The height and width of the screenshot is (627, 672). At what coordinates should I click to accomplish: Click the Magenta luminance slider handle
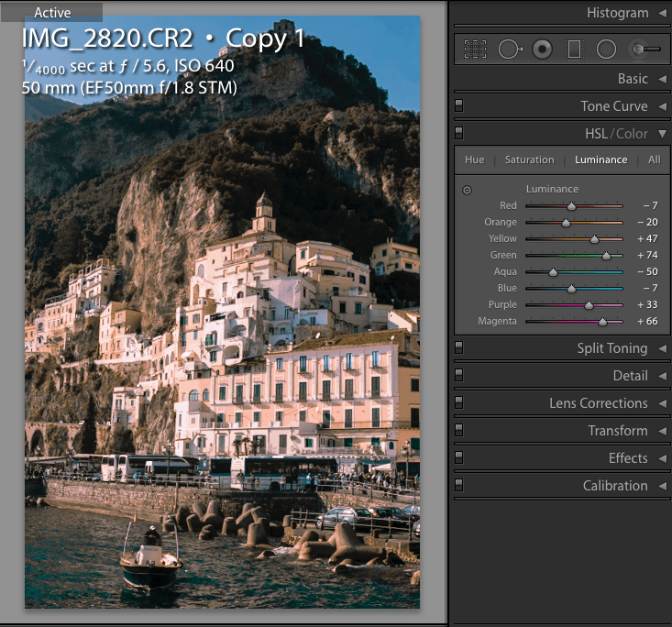[602, 323]
